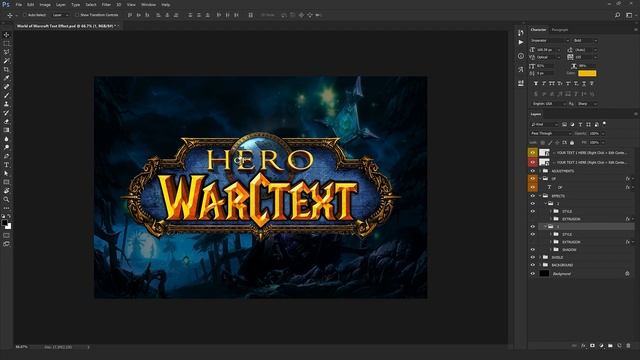This screenshot has height=360, width=640.
Task: Click the yellow text color swatch
Action: (x=587, y=73)
